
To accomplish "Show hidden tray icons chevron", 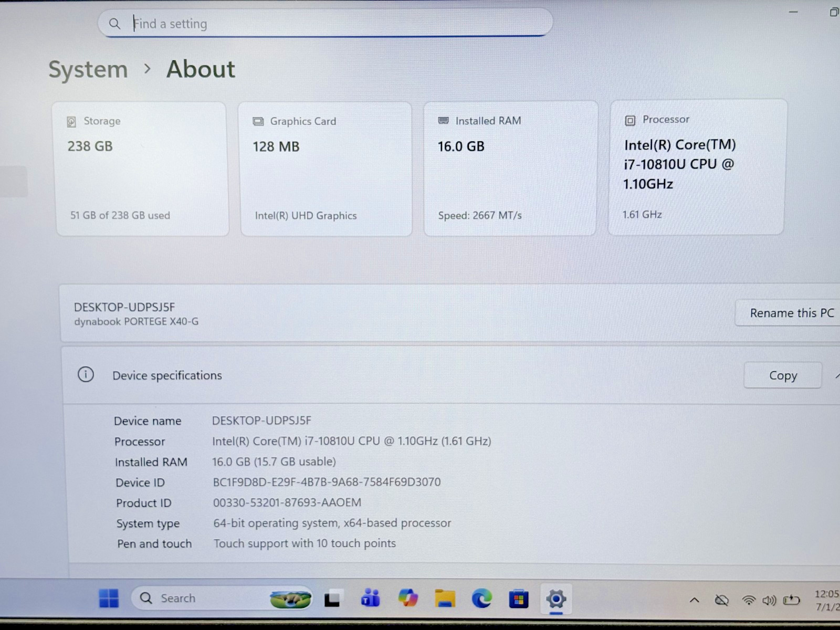I will (694, 600).
